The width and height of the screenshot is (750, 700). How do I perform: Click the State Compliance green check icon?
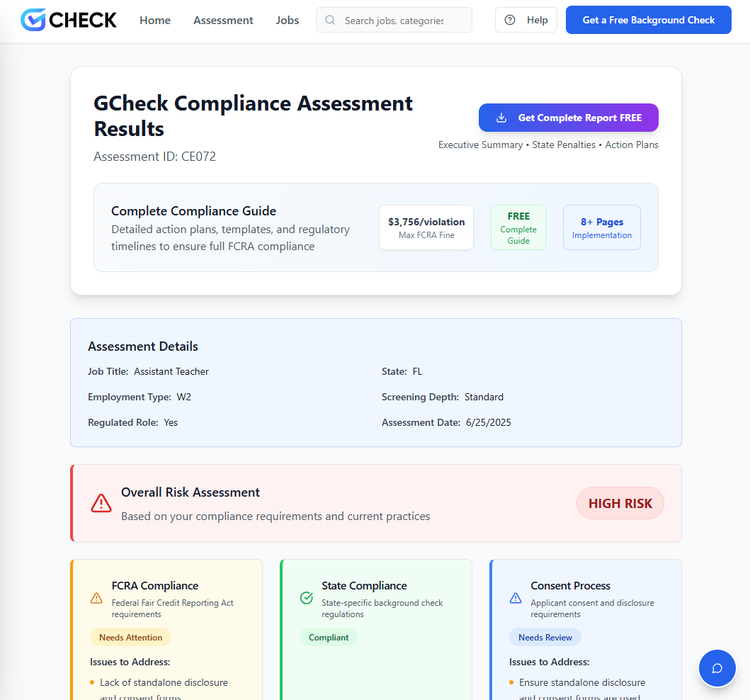click(x=306, y=598)
